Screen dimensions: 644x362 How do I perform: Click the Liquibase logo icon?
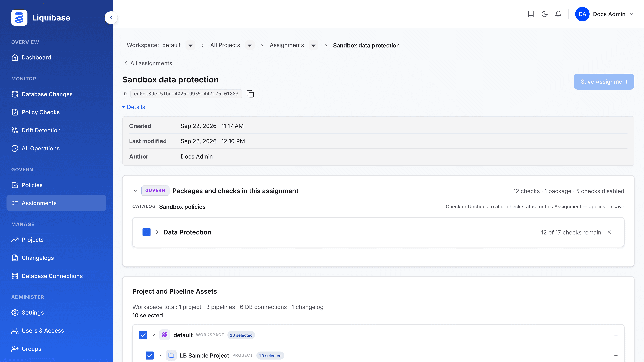pyautogui.click(x=19, y=18)
